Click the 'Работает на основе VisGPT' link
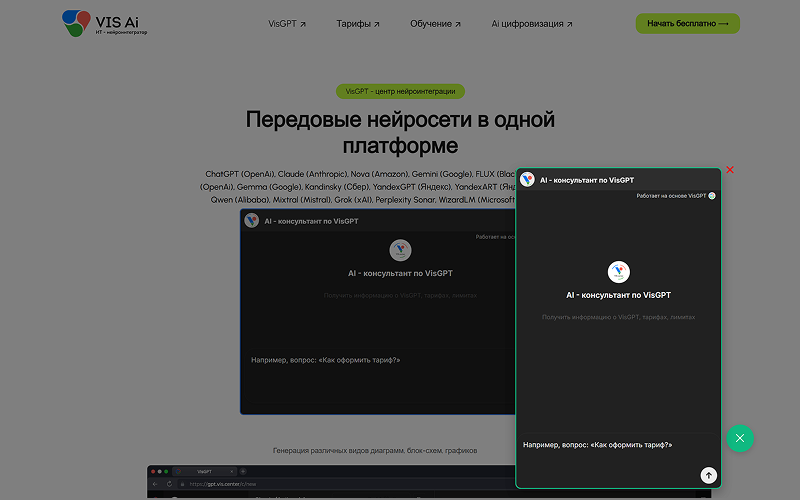 [671, 196]
